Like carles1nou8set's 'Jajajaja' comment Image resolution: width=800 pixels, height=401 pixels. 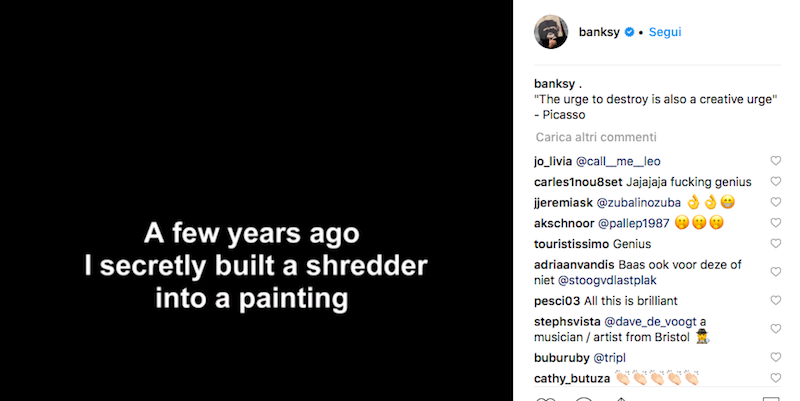(775, 182)
